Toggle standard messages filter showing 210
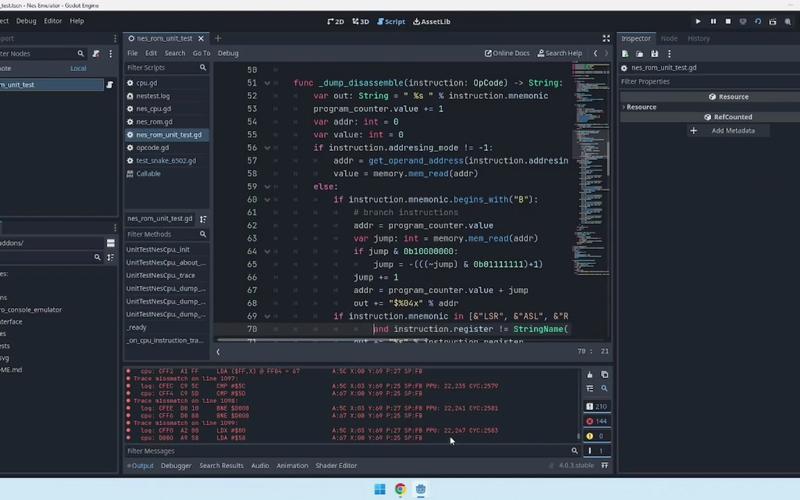The image size is (800, 500). 597,407
